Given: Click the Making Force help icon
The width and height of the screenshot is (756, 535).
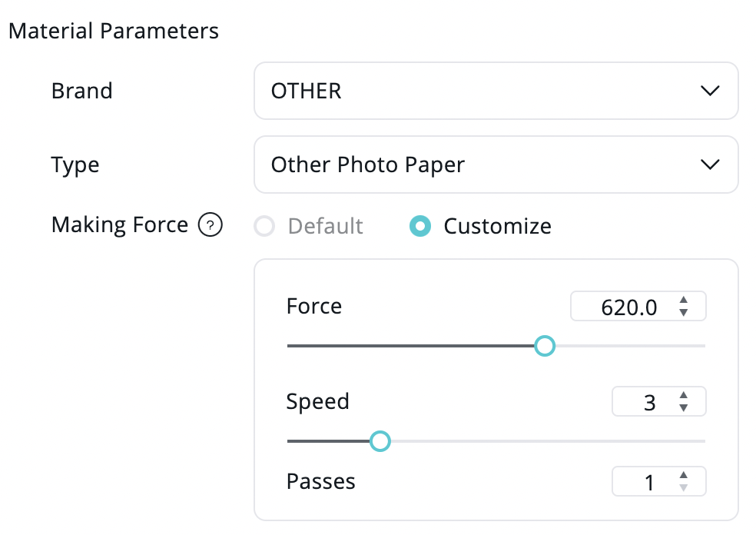Looking at the screenshot, I should coord(211,226).
